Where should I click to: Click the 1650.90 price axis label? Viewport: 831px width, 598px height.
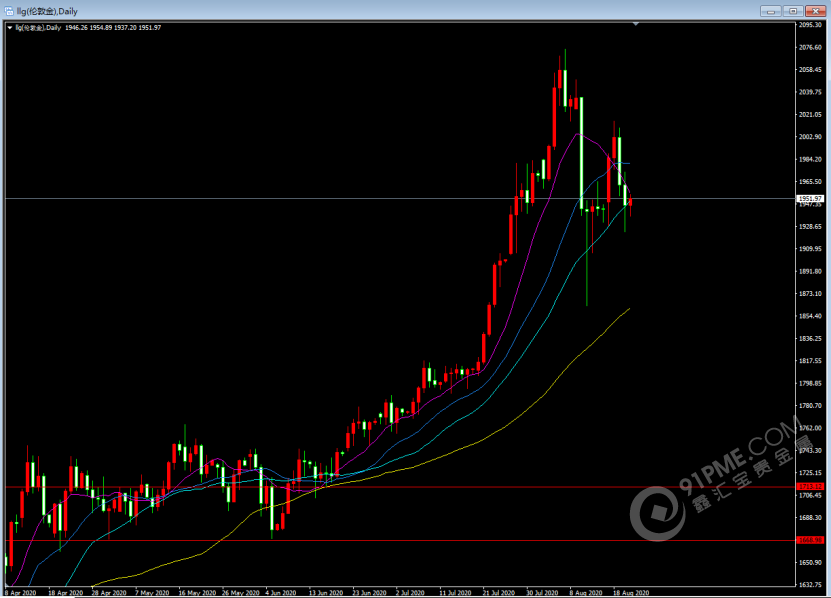tap(810, 562)
